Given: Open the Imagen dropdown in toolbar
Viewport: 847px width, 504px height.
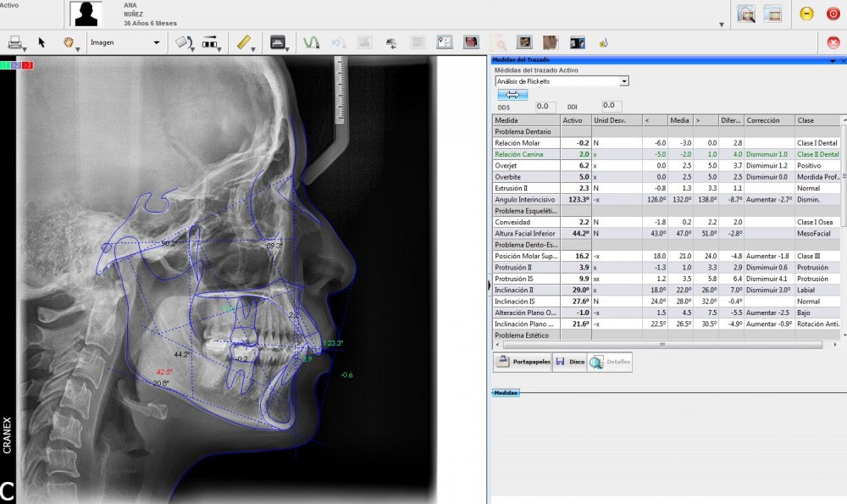Looking at the screenshot, I should pos(125,42).
